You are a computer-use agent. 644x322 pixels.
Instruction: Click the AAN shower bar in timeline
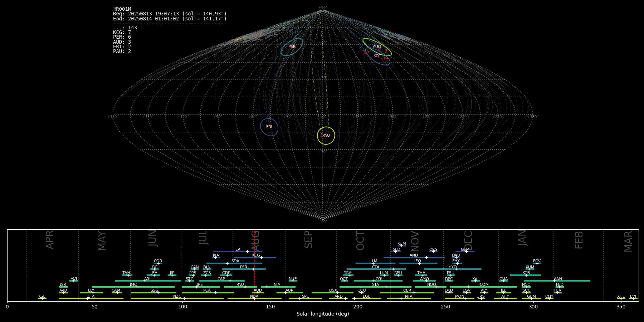(x=557, y=281)
